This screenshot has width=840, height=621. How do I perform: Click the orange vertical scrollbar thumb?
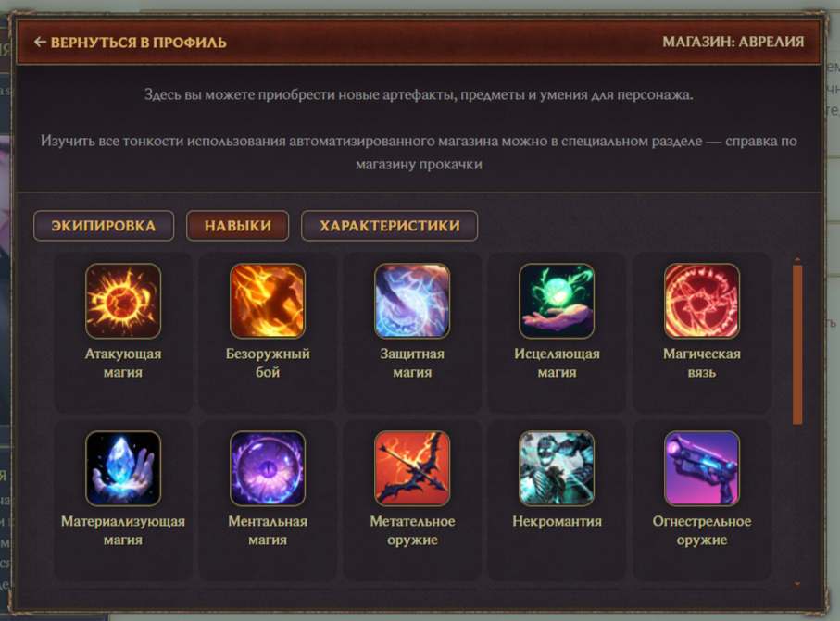tap(797, 344)
